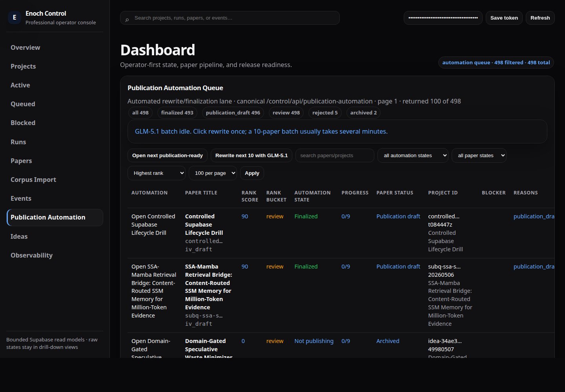Go to Projects in sidebar

tap(55, 66)
